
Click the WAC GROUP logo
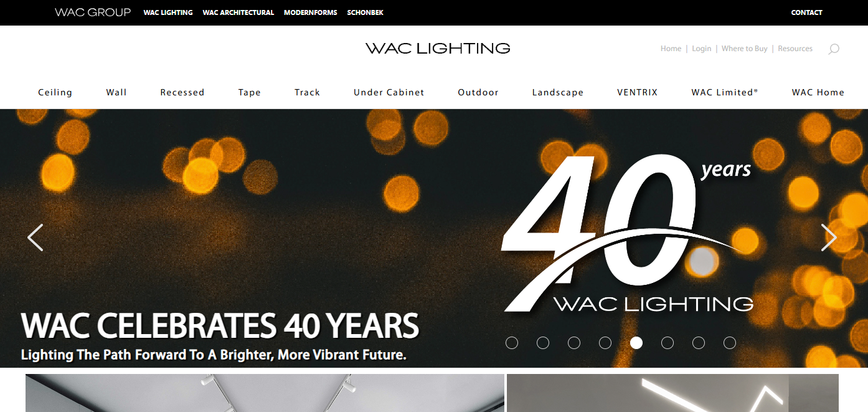[x=93, y=12]
